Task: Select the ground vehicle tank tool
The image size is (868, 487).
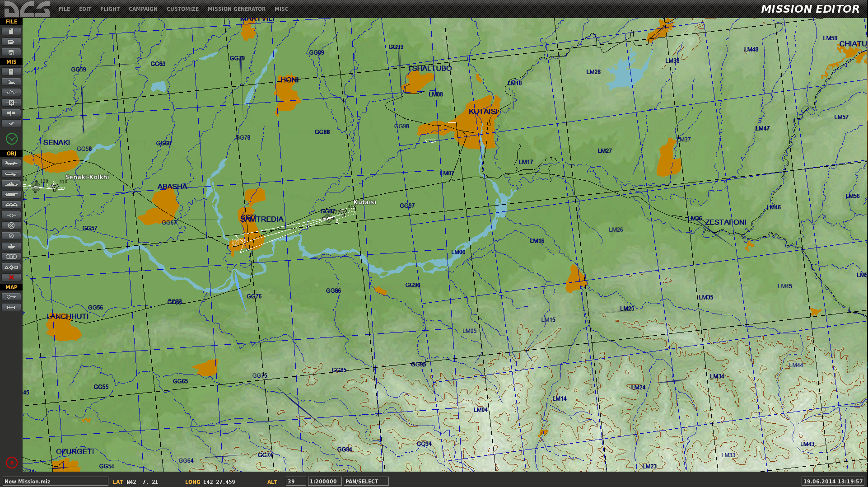Action: point(11,194)
